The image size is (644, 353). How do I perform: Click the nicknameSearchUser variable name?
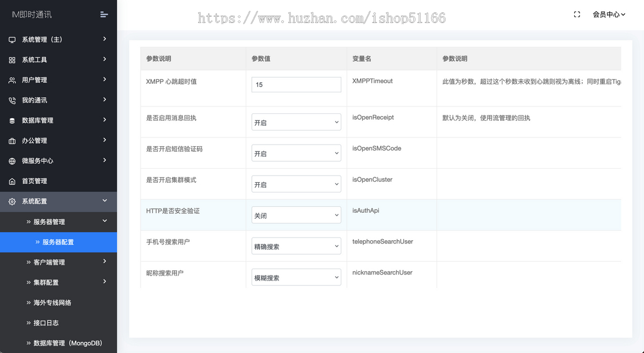pos(383,273)
